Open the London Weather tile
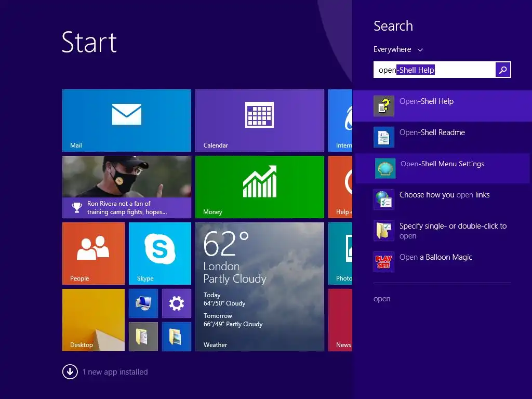 (260, 287)
